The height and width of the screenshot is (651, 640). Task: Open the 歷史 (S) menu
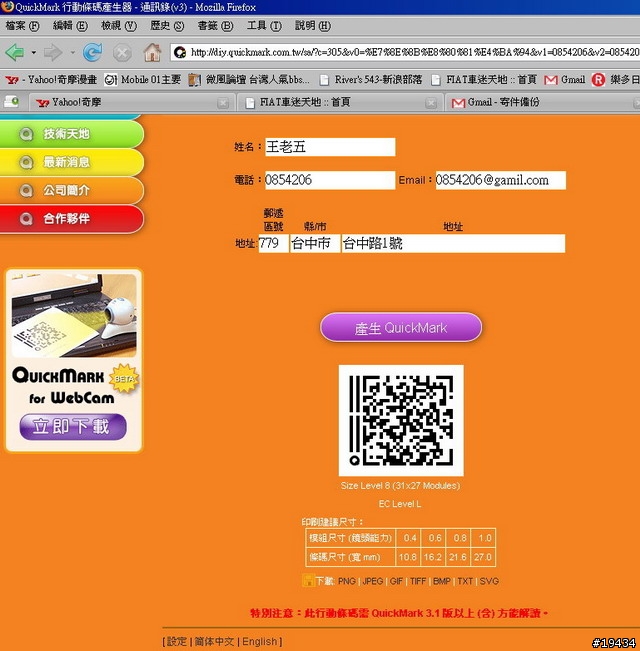(167, 26)
